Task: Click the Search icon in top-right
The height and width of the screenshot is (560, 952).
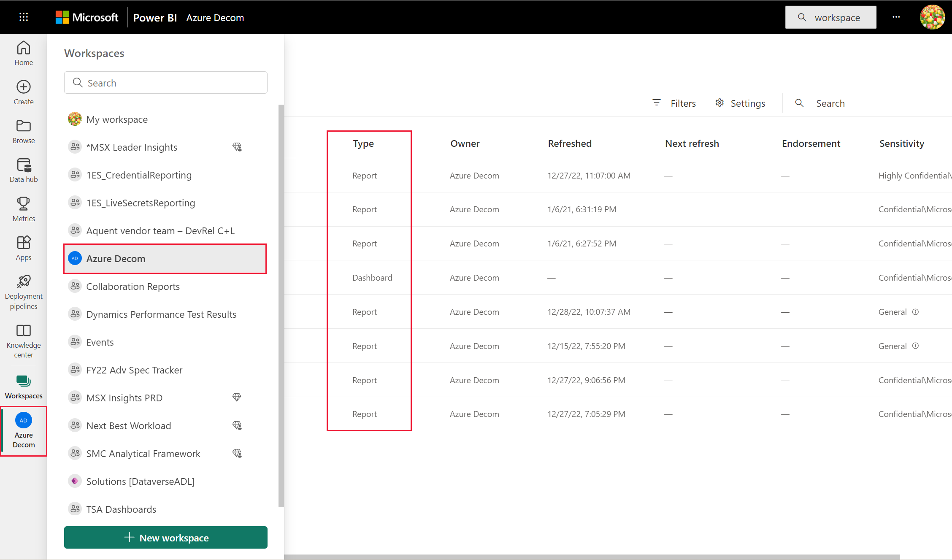Action: tap(801, 17)
